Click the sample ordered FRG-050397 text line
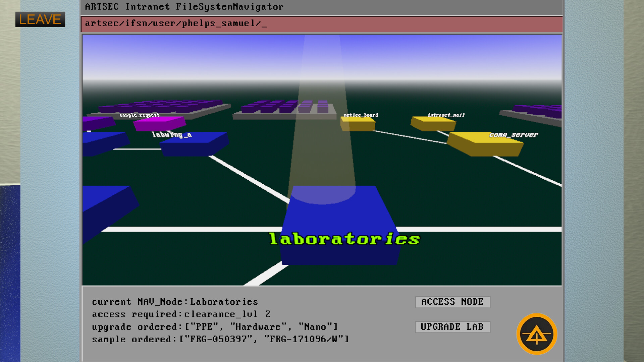The width and height of the screenshot is (644, 362). tap(220, 339)
